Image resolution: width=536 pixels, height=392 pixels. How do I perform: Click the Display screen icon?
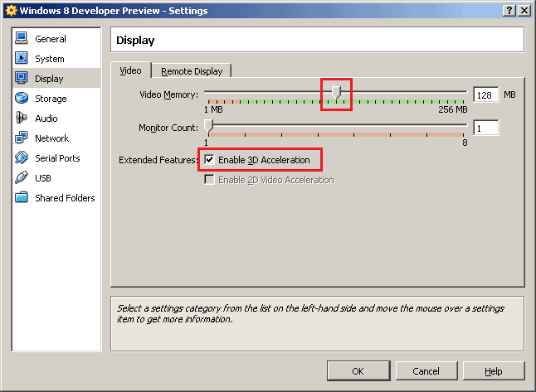point(22,78)
